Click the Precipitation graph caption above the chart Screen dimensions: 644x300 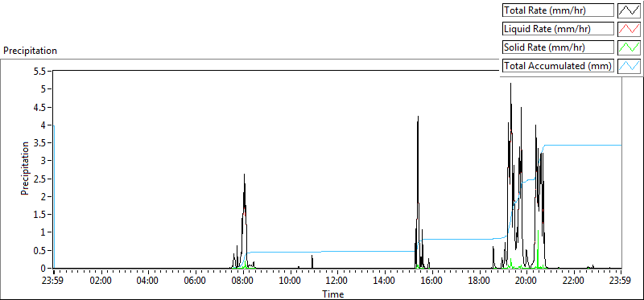click(30, 51)
